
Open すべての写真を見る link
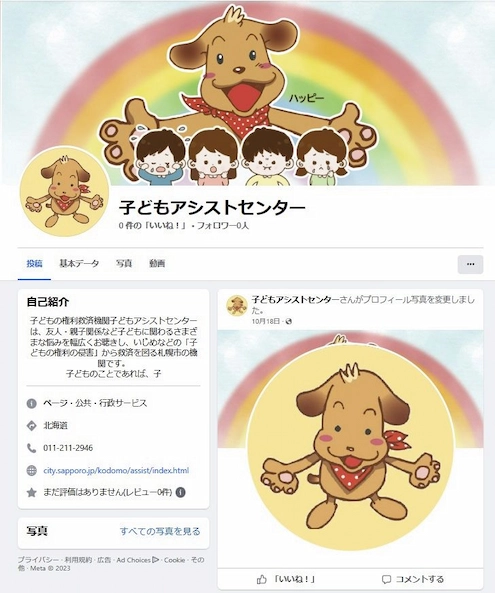point(160,531)
